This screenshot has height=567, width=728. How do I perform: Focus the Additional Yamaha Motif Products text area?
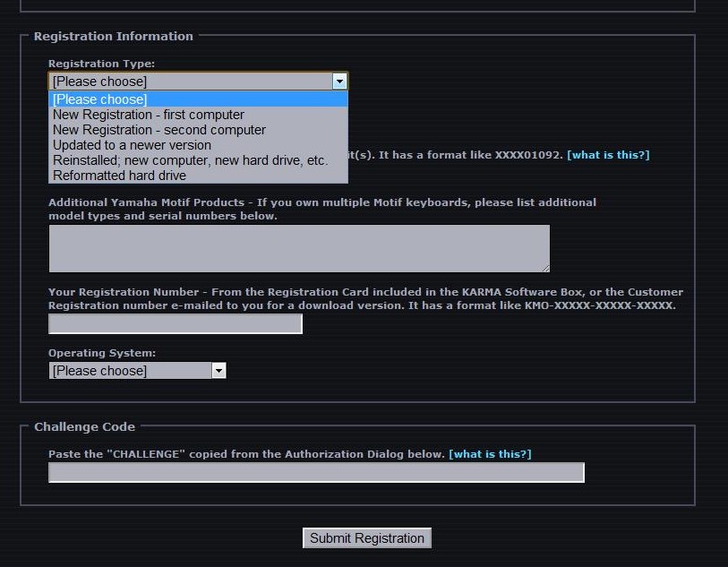298,248
